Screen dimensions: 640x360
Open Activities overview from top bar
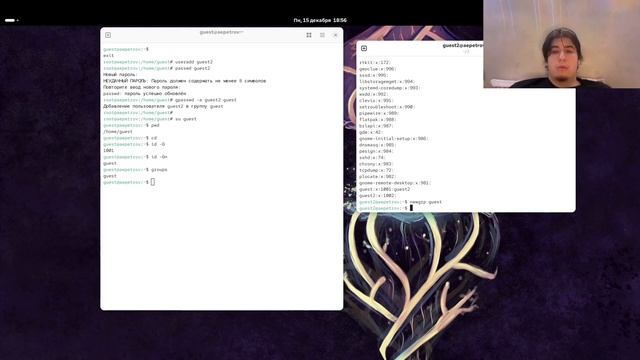pos(11,20)
